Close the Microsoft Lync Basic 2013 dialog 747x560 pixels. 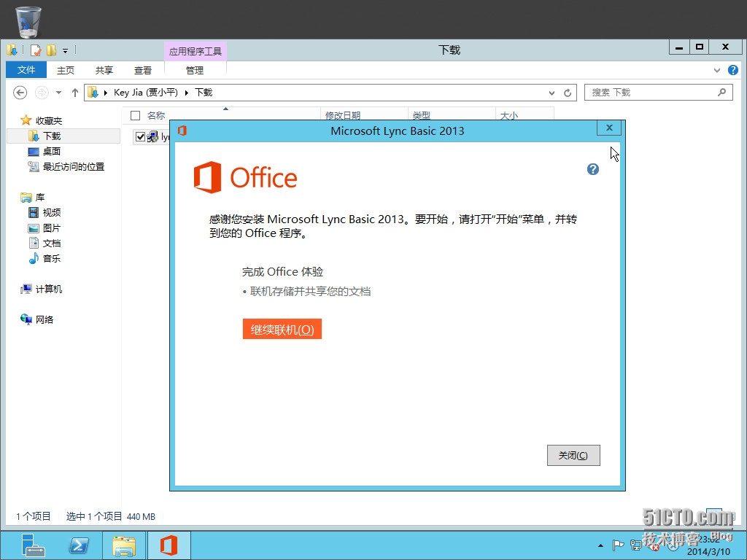point(609,128)
